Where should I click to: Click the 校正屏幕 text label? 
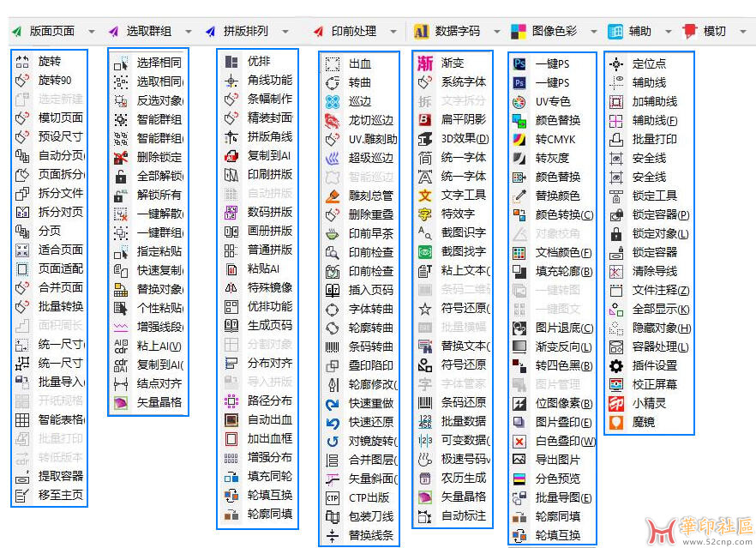[655, 384]
